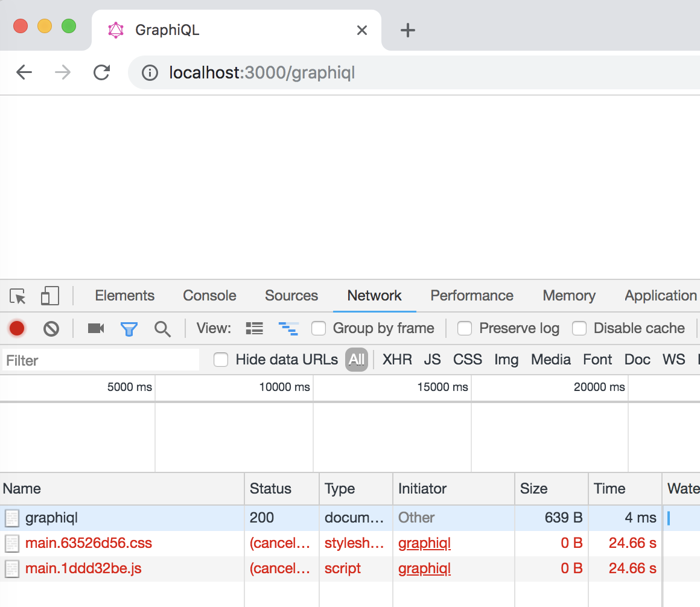The image size is (700, 607).
Task: Click the 4 ms time cell
Action: pos(640,518)
